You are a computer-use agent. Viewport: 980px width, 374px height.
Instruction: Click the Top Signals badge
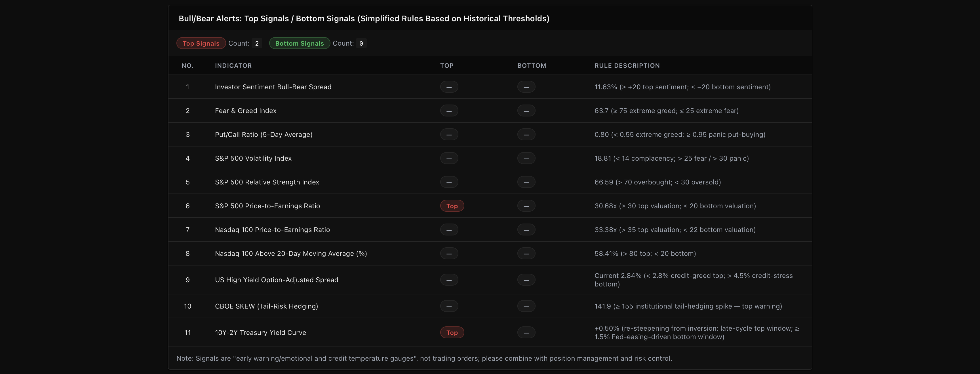coord(201,43)
